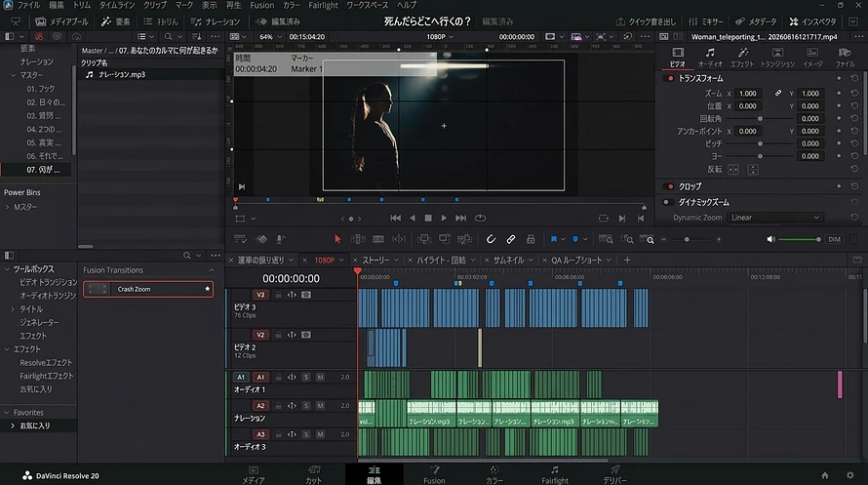
Task: Expand the Mスター power bin
Action: pyautogui.click(x=7, y=207)
